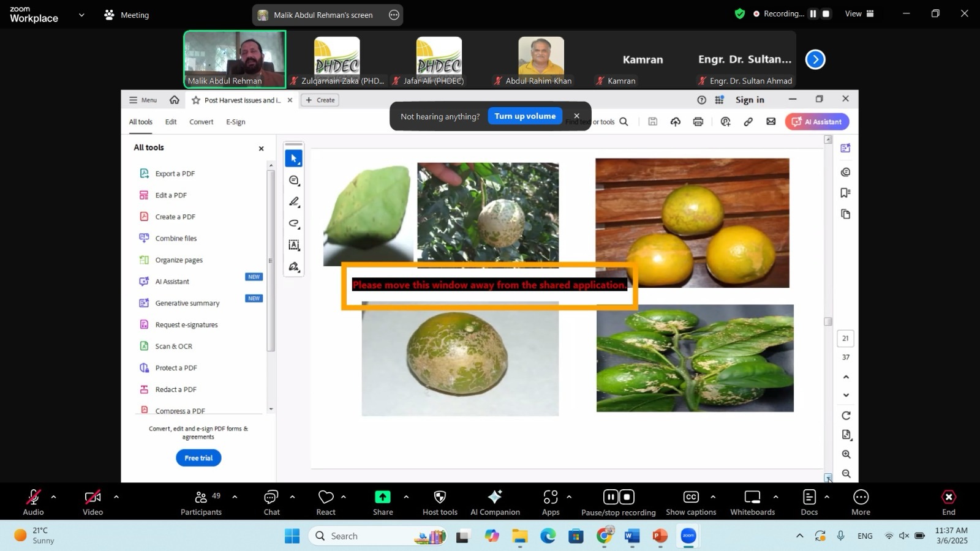Unmute the Audio microphone
This screenshot has height=551, width=980.
pyautogui.click(x=33, y=497)
